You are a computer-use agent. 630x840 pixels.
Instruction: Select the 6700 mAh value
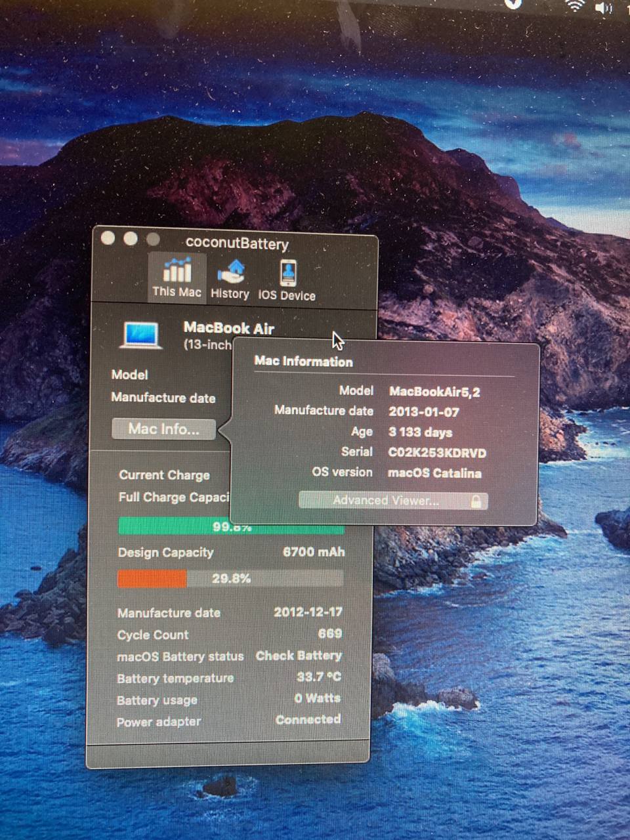coord(314,552)
